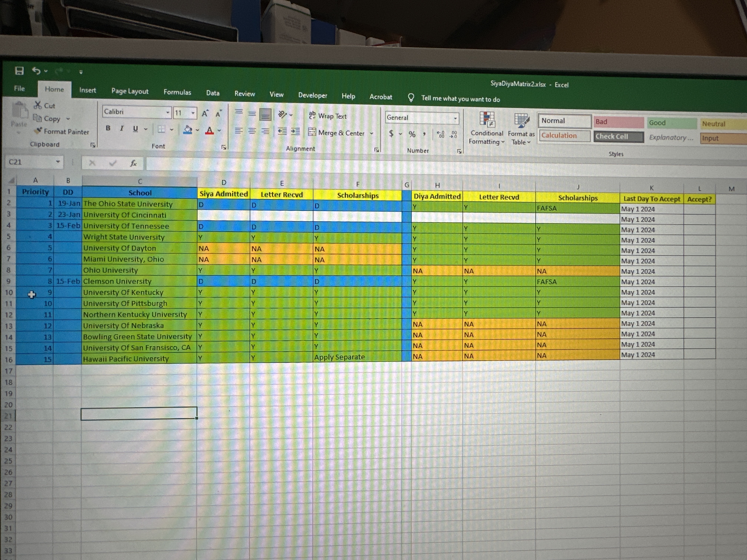747x560 pixels.
Task: Toggle Bold formatting
Action: pos(108,128)
